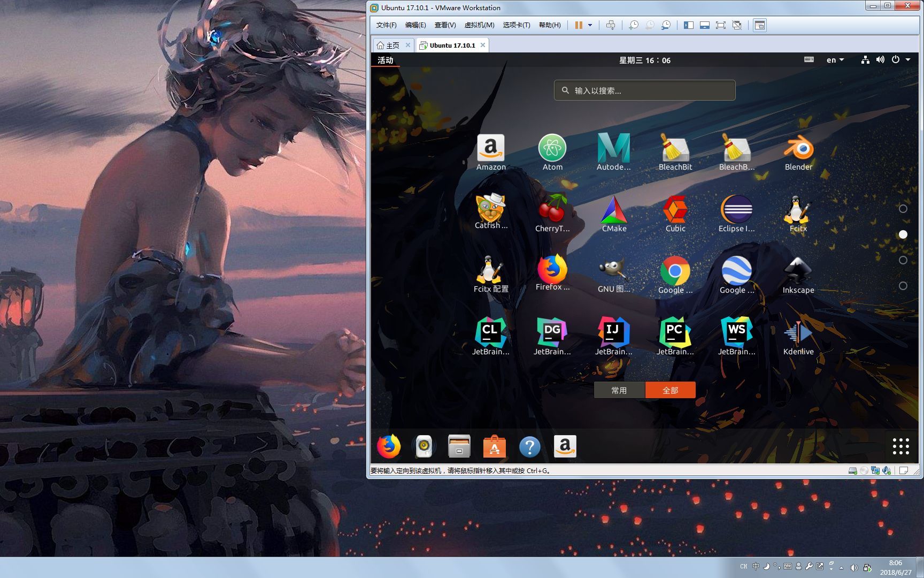Image resolution: width=924 pixels, height=578 pixels.
Task: Open the Inkscape app icon
Action: coord(798,271)
